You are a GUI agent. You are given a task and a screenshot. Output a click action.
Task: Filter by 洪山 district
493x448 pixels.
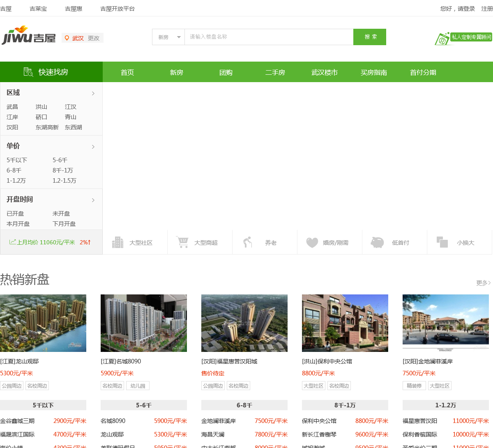point(41,107)
